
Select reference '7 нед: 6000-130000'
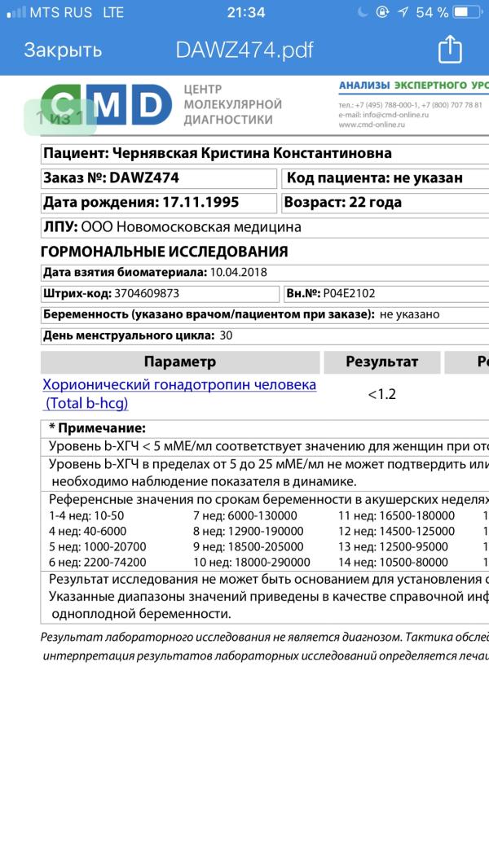[244, 516]
